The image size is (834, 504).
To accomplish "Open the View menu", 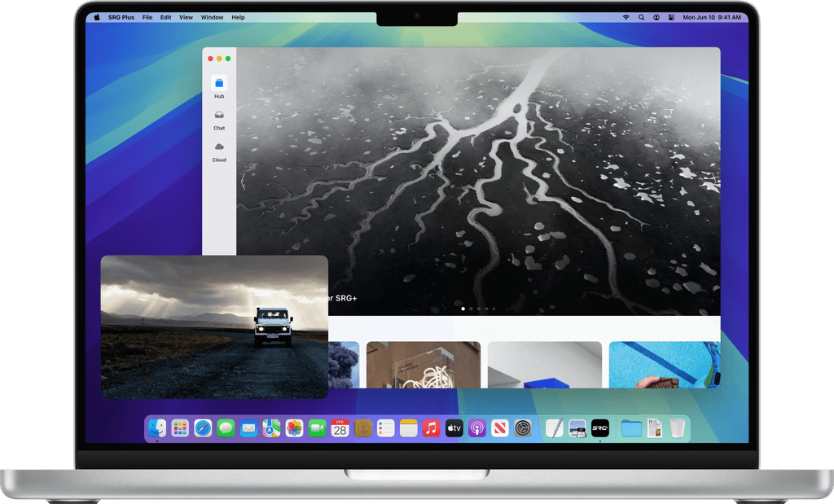I will tap(186, 17).
